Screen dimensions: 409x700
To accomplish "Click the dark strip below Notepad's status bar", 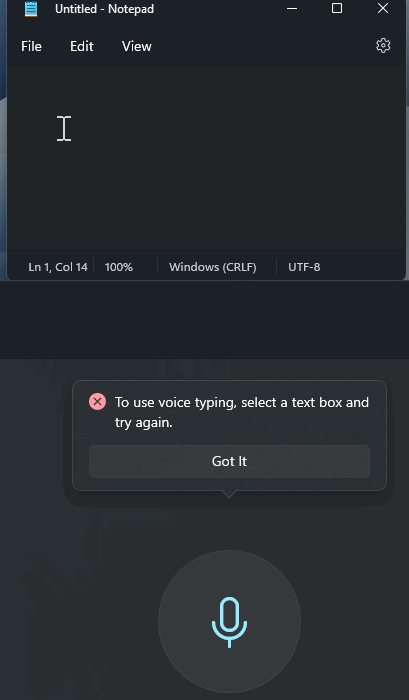I will 204,319.
